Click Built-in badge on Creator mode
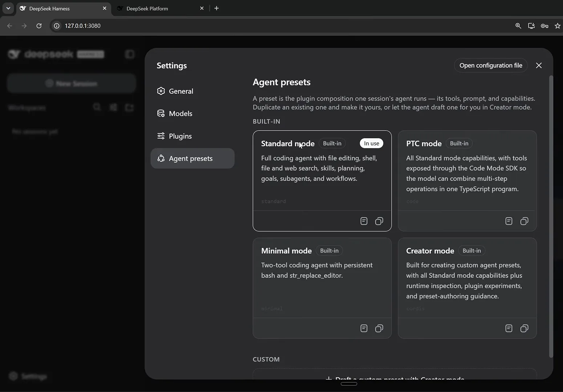The width and height of the screenshot is (563, 392). [x=471, y=251]
